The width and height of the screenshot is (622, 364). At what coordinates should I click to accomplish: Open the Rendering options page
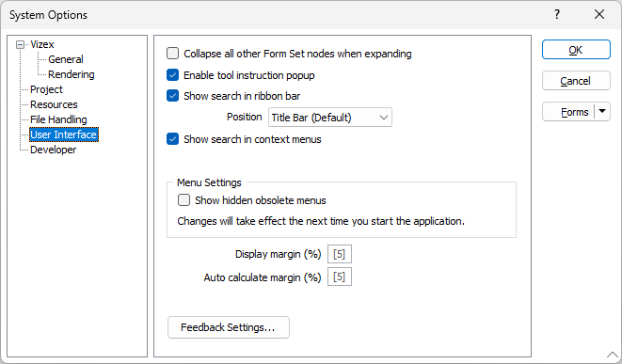click(x=72, y=74)
